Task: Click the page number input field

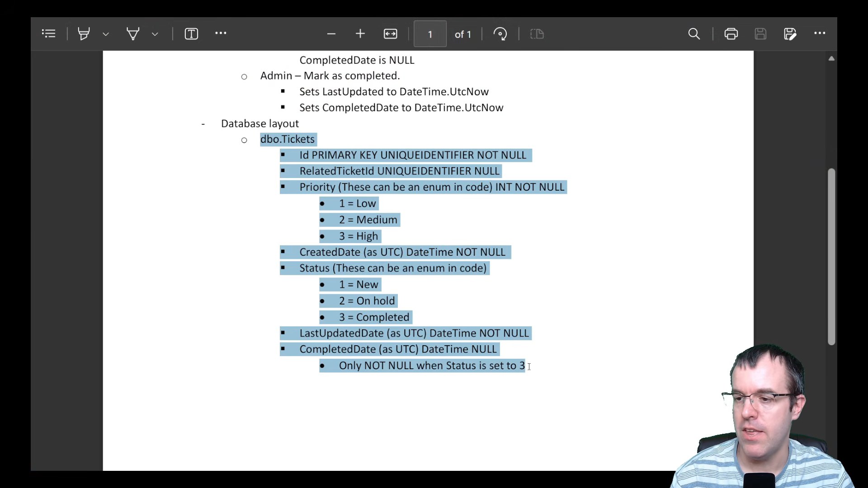Action: pos(430,34)
